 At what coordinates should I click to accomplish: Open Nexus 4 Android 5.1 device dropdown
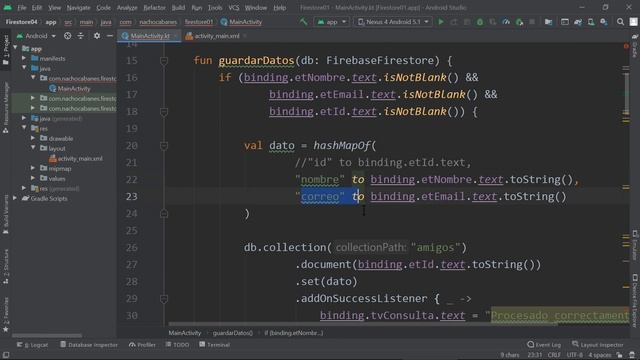393,22
